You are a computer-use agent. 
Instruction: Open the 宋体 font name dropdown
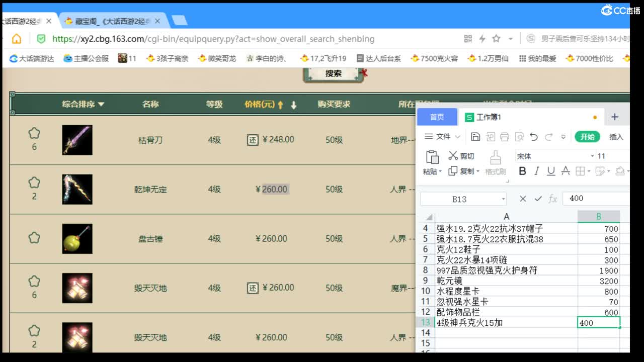pos(592,156)
